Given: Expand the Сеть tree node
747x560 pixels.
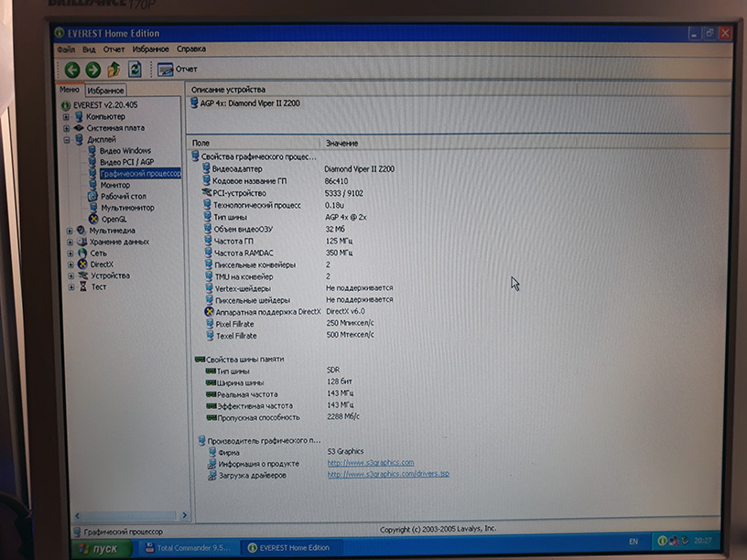Looking at the screenshot, I should [x=70, y=253].
